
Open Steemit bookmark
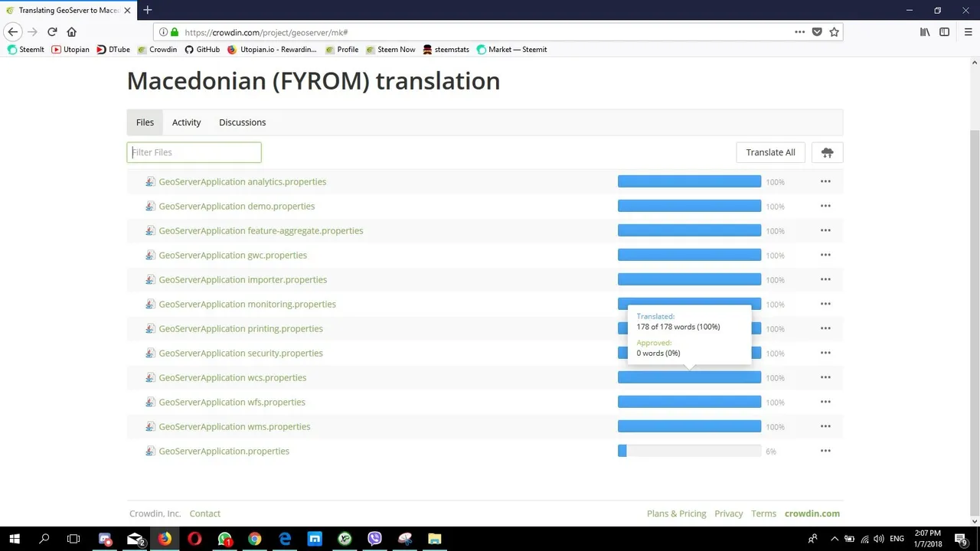pos(26,50)
